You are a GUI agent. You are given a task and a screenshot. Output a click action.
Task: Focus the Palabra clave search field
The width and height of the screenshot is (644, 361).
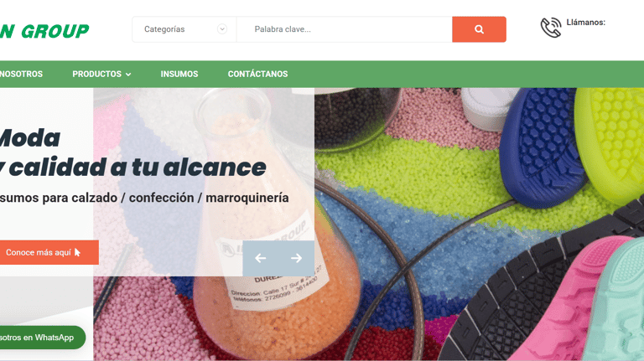(344, 29)
